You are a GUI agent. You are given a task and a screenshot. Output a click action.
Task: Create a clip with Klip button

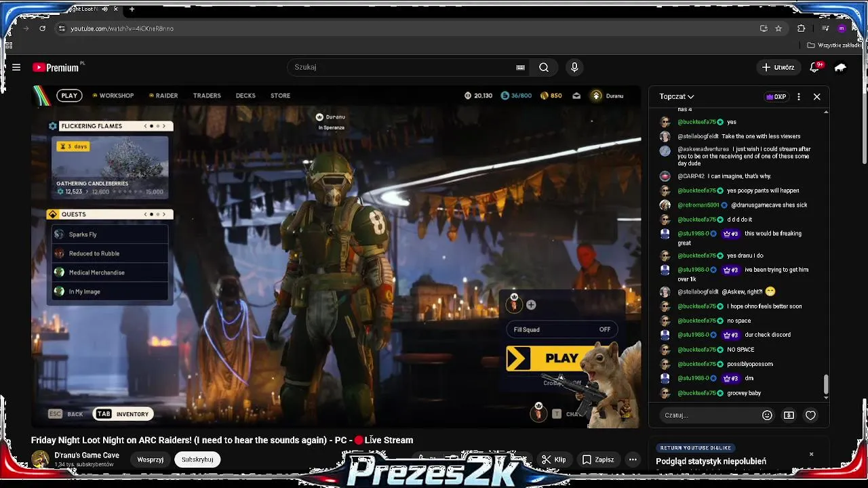553,460
